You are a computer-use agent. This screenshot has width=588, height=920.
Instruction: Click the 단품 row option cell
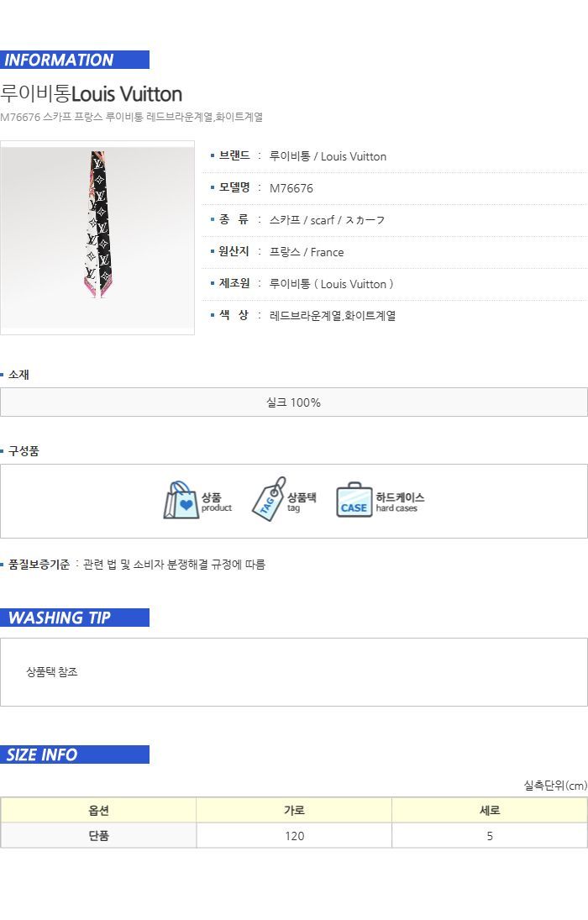98,835
